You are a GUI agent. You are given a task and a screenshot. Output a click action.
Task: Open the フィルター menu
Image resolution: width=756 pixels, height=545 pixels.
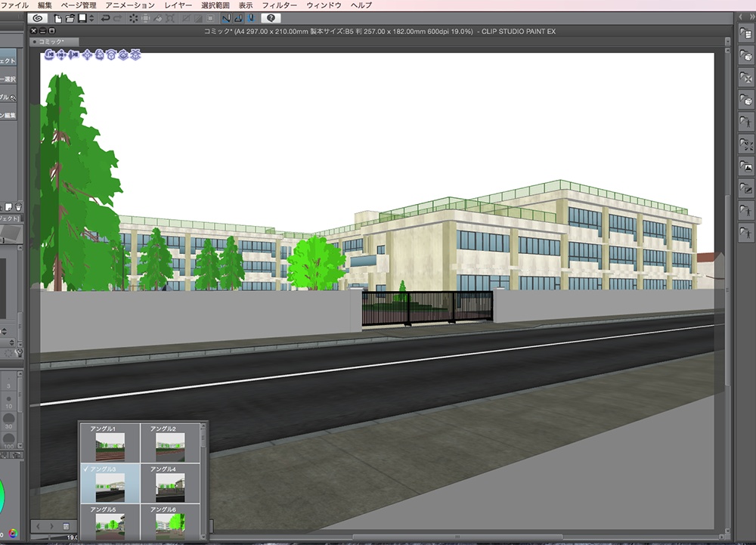(x=279, y=5)
